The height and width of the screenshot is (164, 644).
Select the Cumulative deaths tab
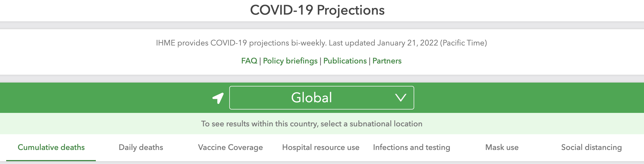click(x=51, y=147)
